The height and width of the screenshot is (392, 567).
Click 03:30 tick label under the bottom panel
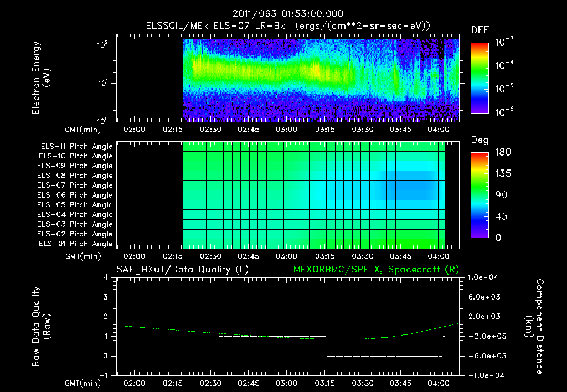tap(362, 383)
